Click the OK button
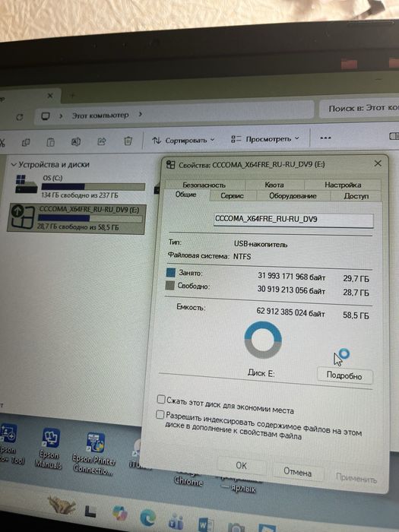The image size is (399, 532). [x=241, y=465]
